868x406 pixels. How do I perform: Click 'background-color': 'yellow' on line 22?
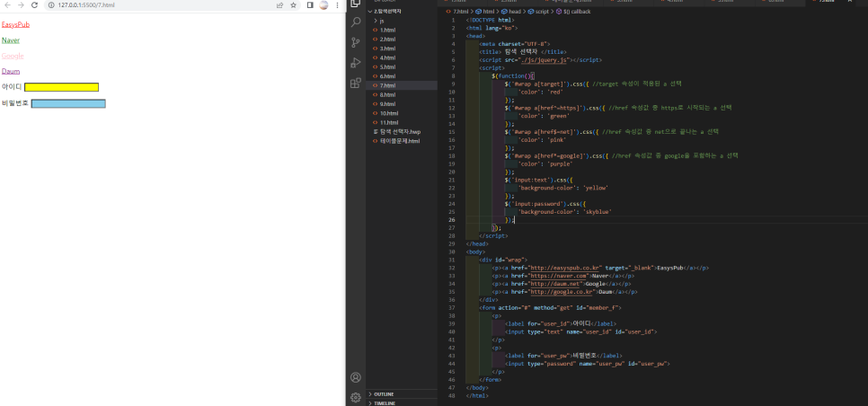[x=564, y=188]
